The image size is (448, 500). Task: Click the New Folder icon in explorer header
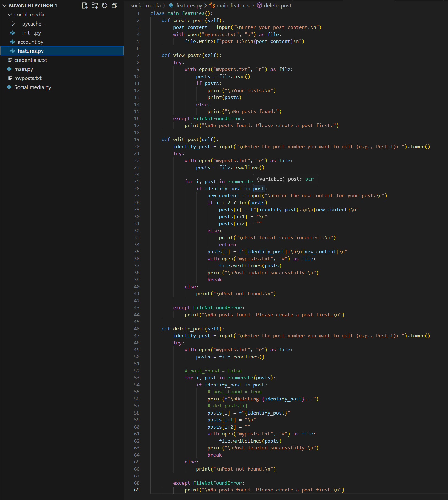tap(95, 5)
